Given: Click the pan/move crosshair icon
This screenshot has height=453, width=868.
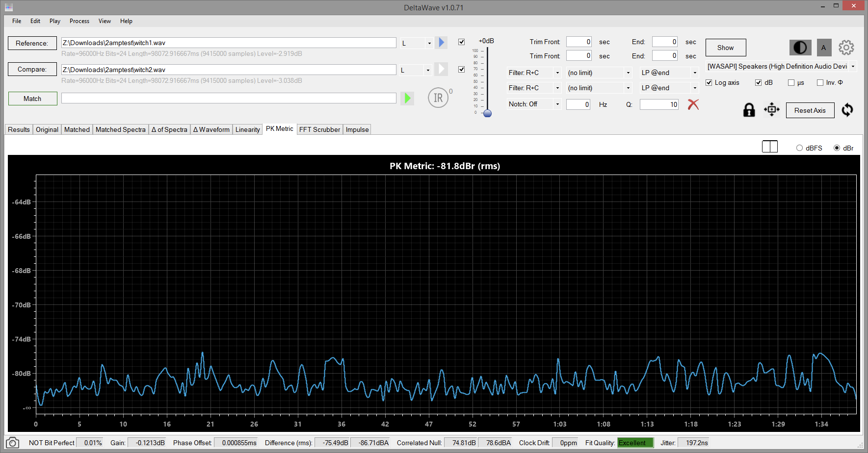Looking at the screenshot, I should (x=772, y=109).
